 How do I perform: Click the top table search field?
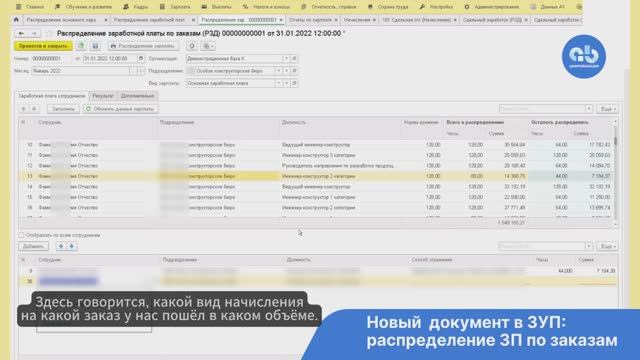(x=542, y=109)
